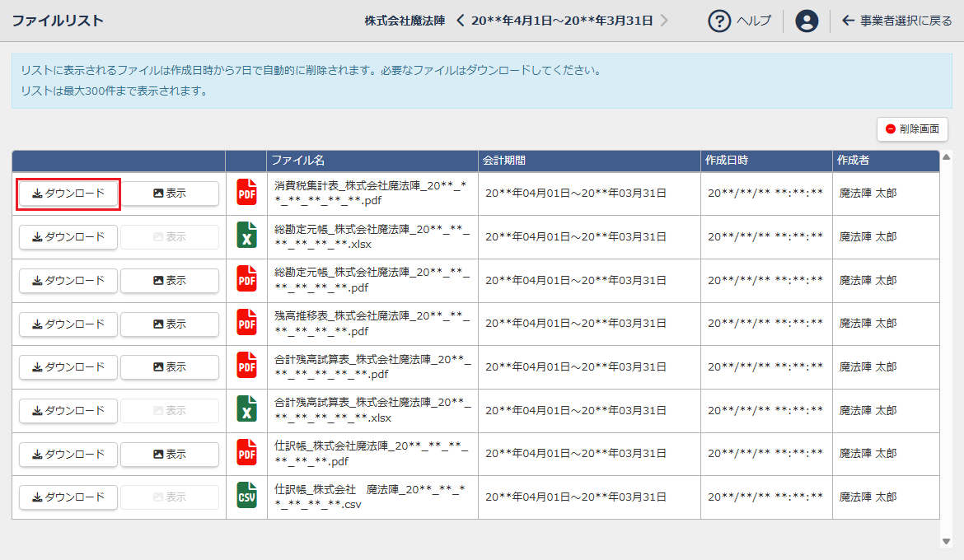
Task: Open the help question mark icon
Action: pos(720,21)
